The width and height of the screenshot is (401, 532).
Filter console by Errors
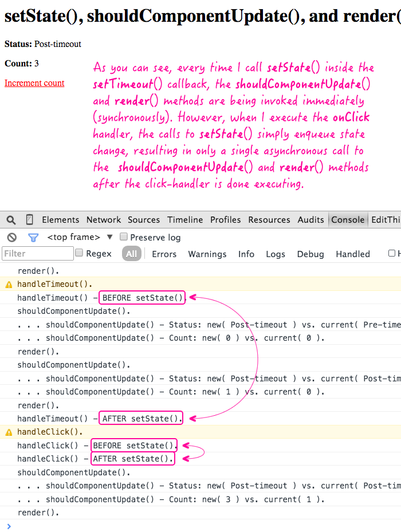coord(164,254)
